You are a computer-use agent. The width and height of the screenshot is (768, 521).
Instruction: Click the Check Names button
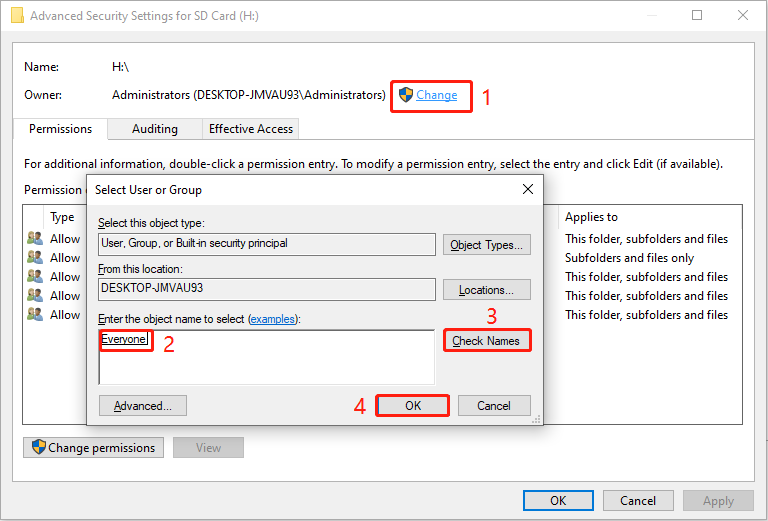coord(486,340)
